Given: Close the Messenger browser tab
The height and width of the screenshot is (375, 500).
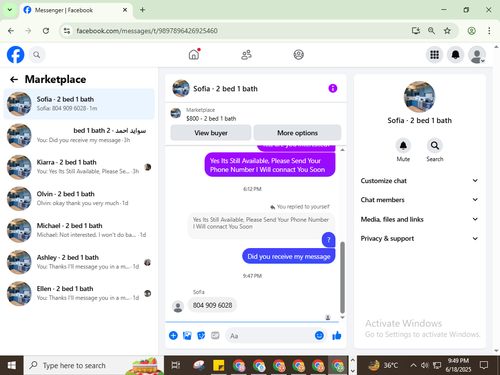Looking at the screenshot, I should tap(125, 10).
